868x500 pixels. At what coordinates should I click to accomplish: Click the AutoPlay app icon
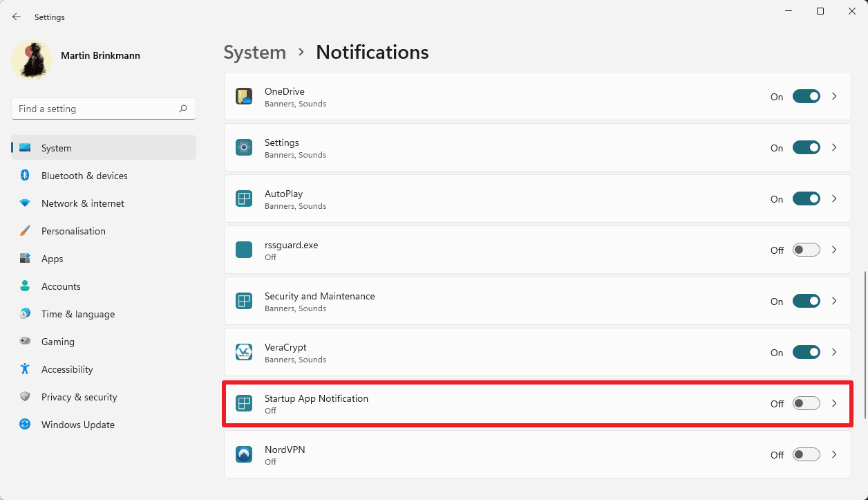244,198
